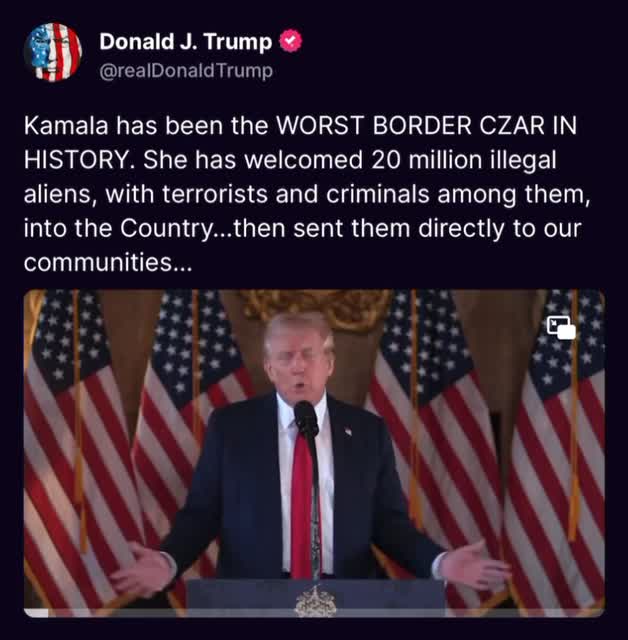The width and height of the screenshot is (628, 640).
Task: Click the red tie in video frame
Action: tap(302, 506)
